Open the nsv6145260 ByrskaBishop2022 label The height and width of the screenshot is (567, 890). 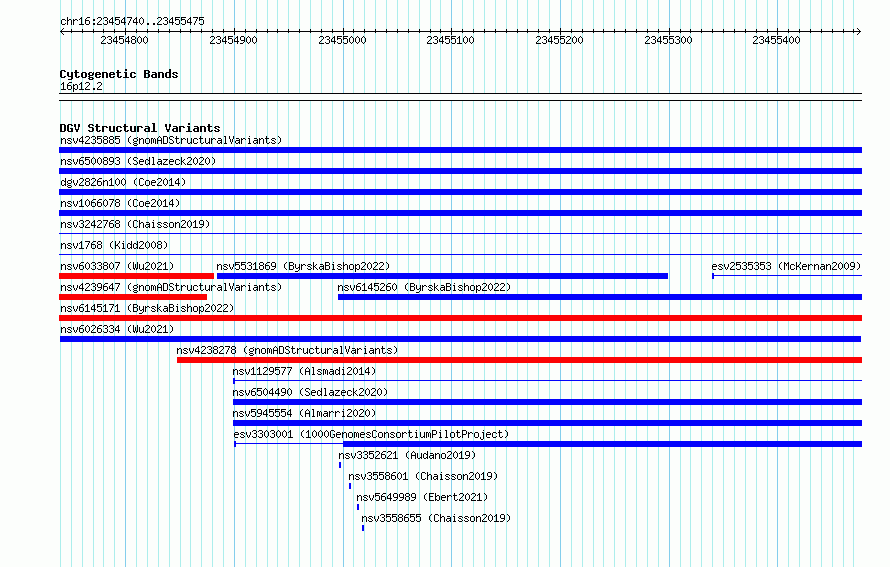[x=424, y=287]
